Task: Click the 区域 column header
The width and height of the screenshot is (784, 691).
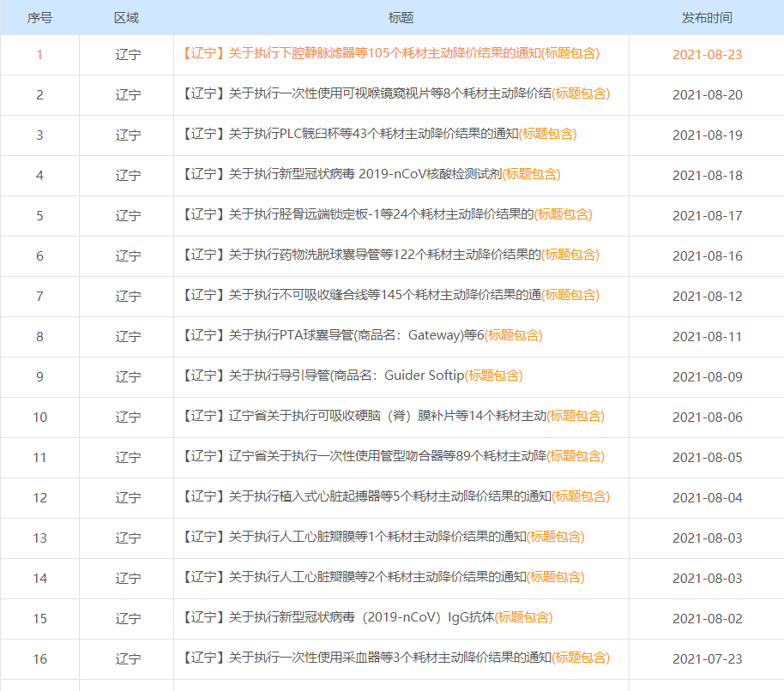Action: [x=125, y=16]
